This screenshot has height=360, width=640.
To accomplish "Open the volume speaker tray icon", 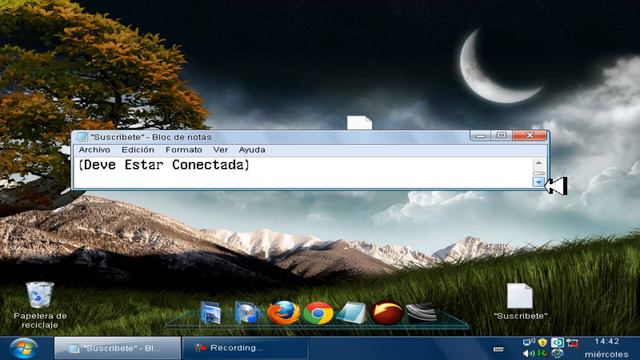I will pos(529,353).
